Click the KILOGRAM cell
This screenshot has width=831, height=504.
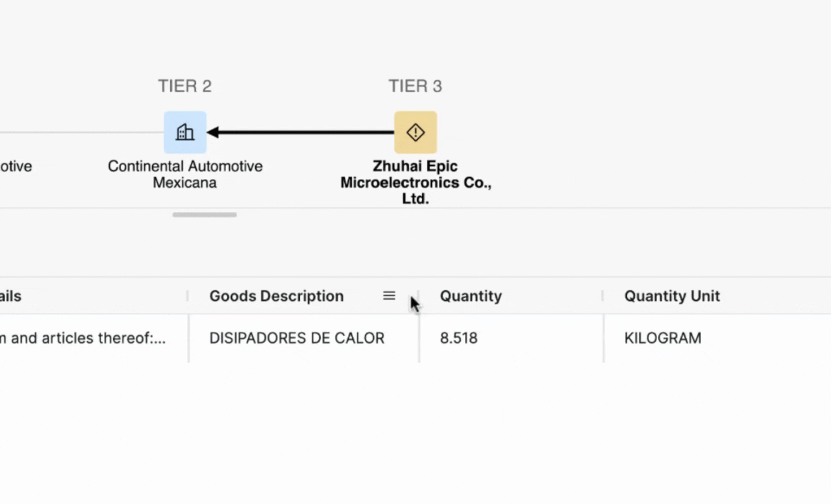point(663,338)
